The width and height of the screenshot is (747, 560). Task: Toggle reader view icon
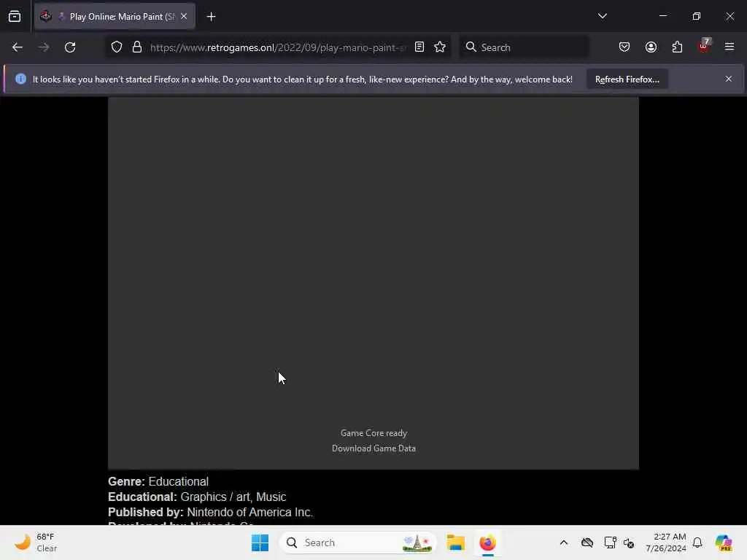tap(419, 47)
